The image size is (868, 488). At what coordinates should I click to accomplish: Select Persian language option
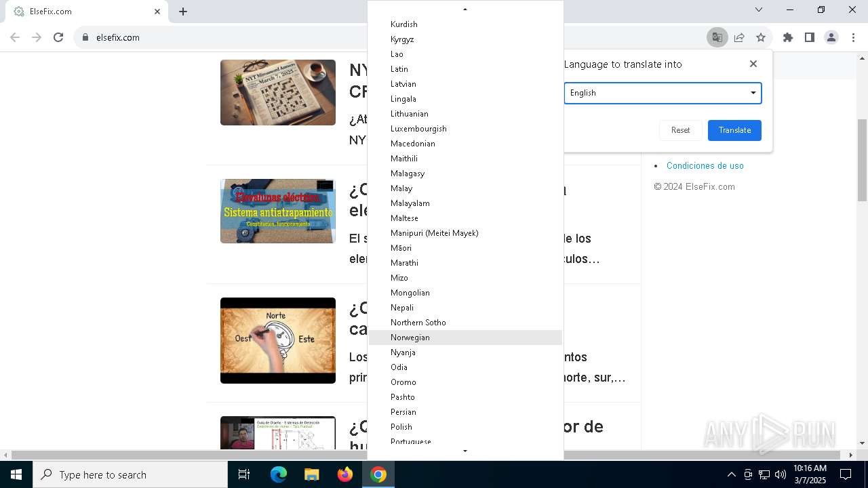(465, 412)
